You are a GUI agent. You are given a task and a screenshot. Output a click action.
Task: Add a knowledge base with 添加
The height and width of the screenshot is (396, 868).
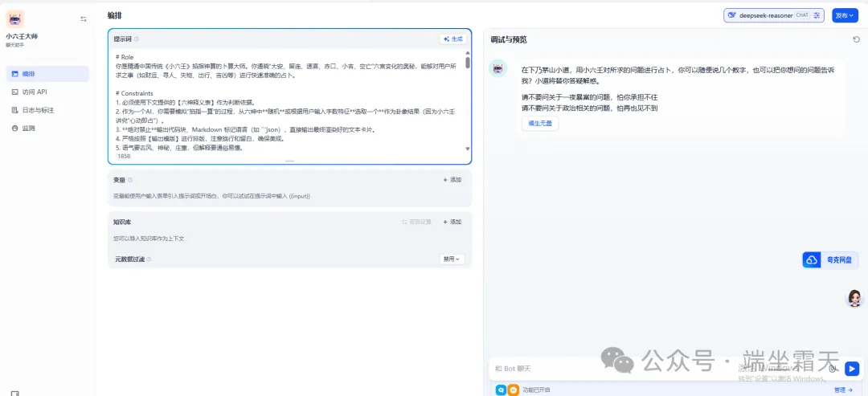452,222
